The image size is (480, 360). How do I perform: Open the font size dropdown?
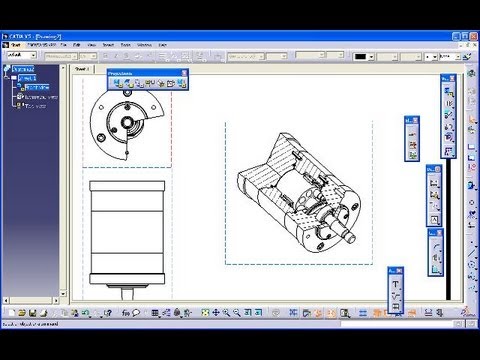(x=94, y=56)
